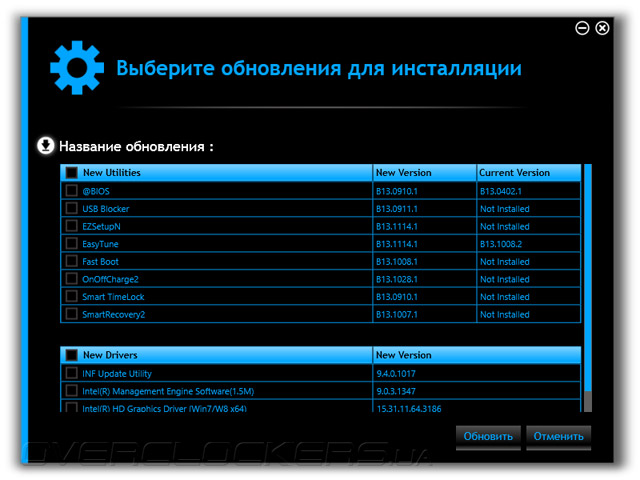Click the gray scrollbar bottom segment
640x480 pixels.
[588, 401]
